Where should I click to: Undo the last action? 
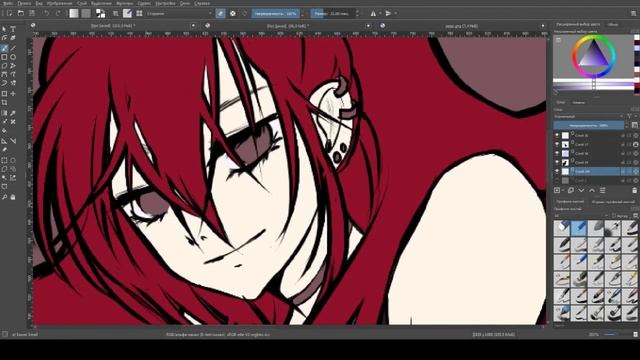(x=46, y=13)
